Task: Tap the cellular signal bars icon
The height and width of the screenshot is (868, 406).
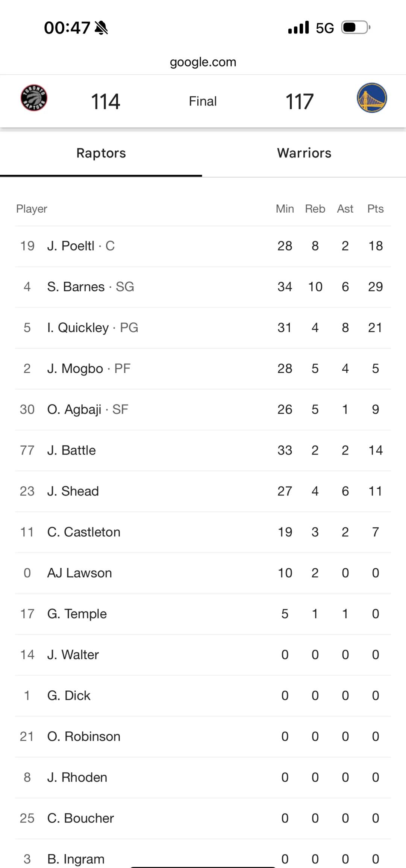Action: (x=298, y=27)
